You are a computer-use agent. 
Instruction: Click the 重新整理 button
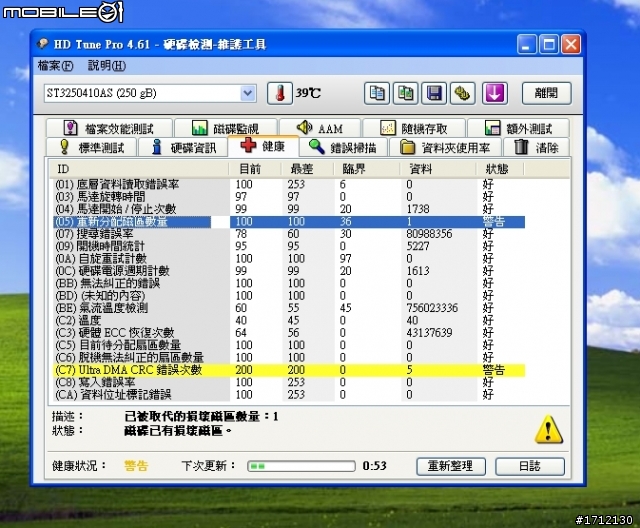pos(451,466)
